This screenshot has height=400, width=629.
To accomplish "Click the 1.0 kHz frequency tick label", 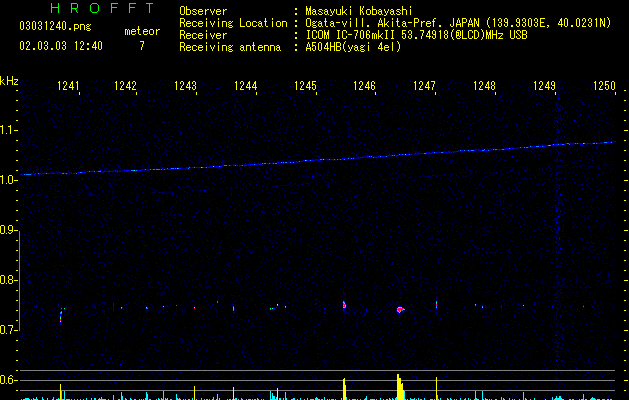I will click(x=8, y=179).
